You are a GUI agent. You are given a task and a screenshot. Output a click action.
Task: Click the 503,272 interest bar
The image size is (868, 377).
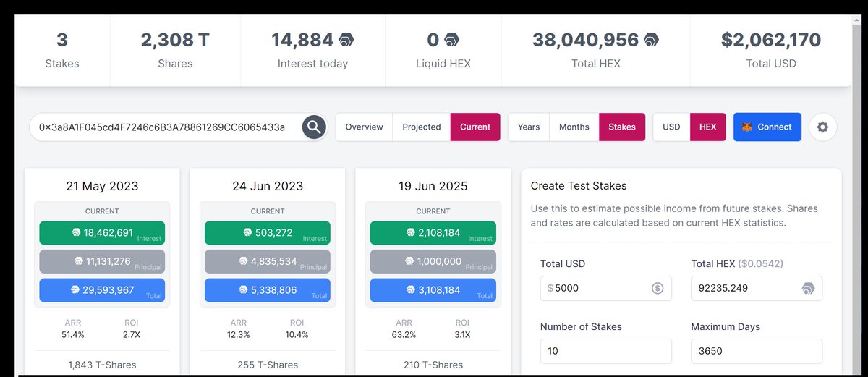tap(268, 233)
